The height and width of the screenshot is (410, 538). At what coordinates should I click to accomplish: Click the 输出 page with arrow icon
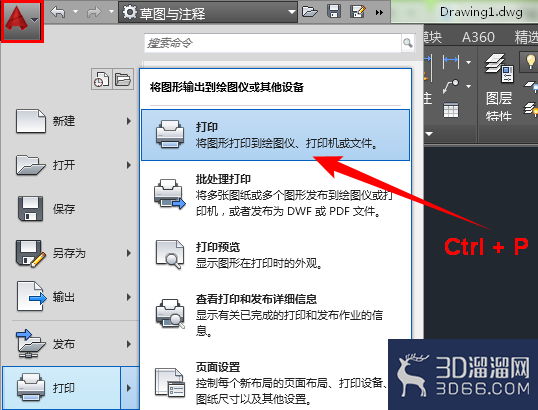(31, 297)
